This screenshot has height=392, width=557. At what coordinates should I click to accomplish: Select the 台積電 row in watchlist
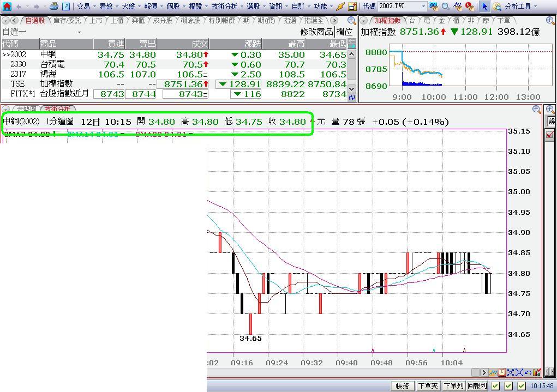coord(174,64)
